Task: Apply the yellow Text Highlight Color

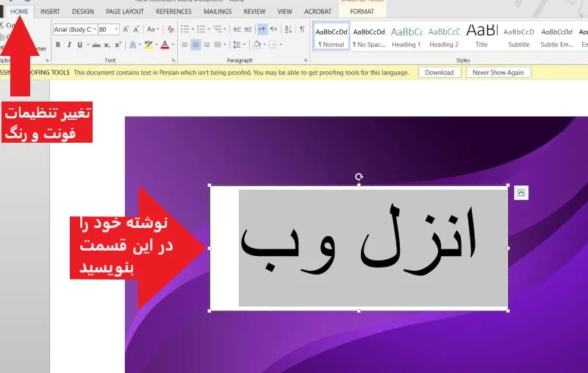Action: point(148,45)
